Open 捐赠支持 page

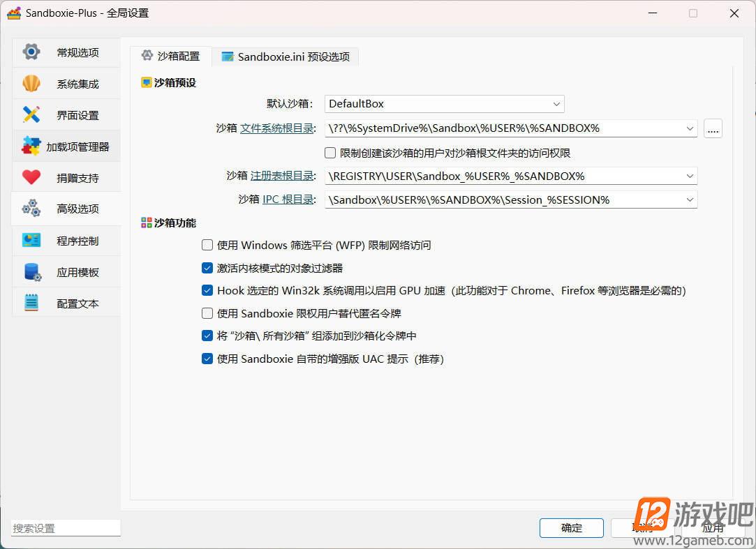[66, 177]
